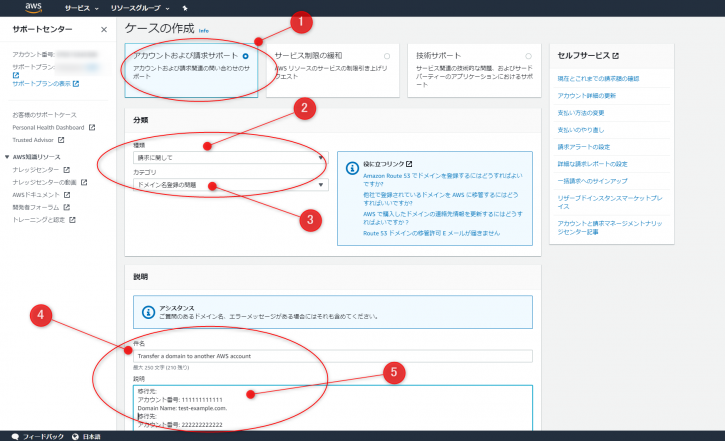Click external icon beside セルフサービス heading
This screenshot has height=441, width=725.
(x=616, y=55)
